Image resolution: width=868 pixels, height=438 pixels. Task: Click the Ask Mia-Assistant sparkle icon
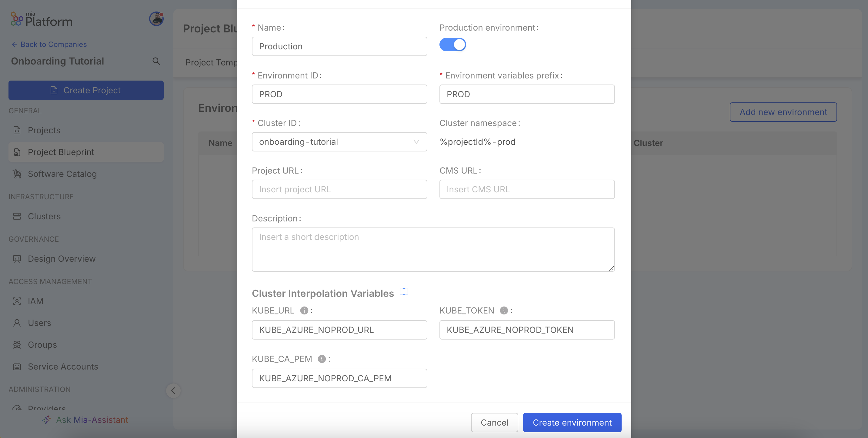(46, 420)
